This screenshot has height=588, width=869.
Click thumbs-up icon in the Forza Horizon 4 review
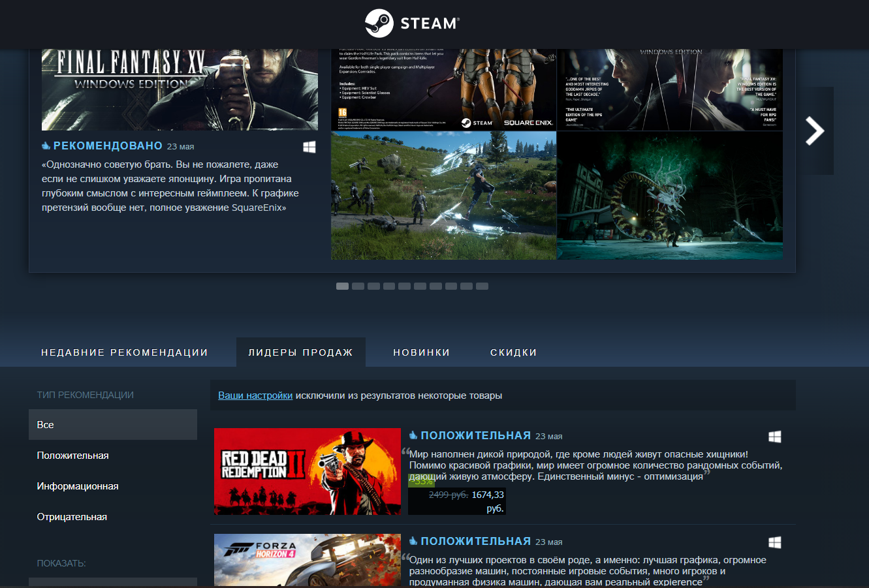413,541
